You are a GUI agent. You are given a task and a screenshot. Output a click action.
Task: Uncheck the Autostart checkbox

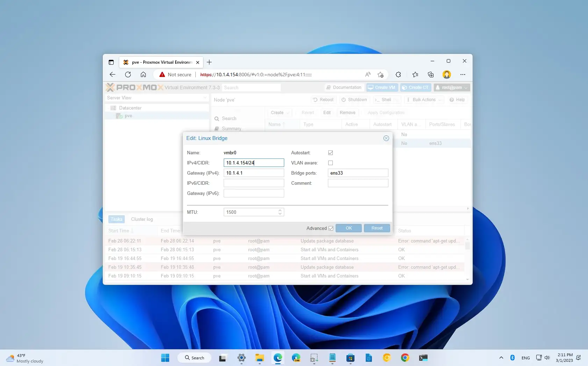click(x=330, y=153)
